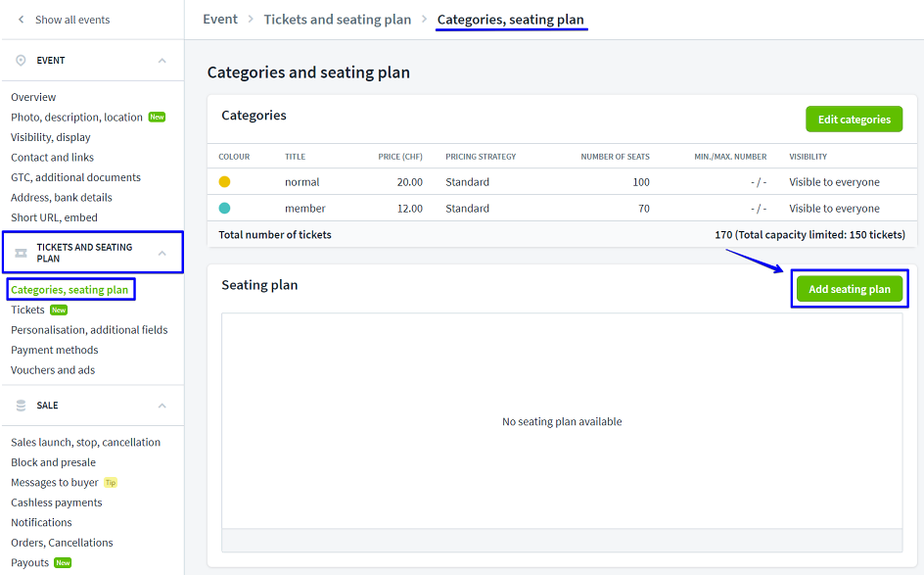Click the coins icon next to SALE
Screen dimensions: 924x575
(21, 406)
